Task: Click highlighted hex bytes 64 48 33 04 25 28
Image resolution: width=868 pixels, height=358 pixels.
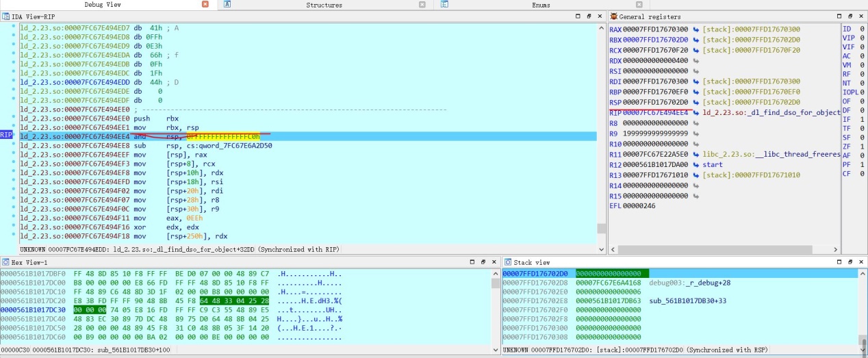Action: (x=235, y=300)
